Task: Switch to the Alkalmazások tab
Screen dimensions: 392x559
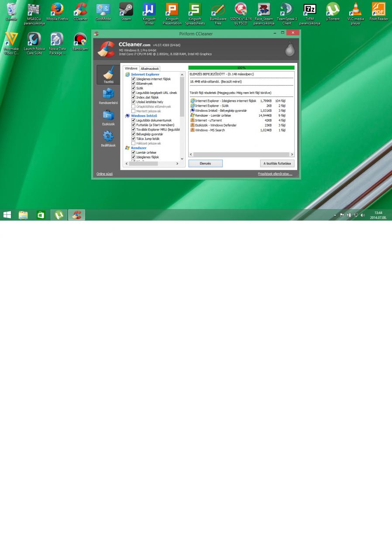Action: 150,69
